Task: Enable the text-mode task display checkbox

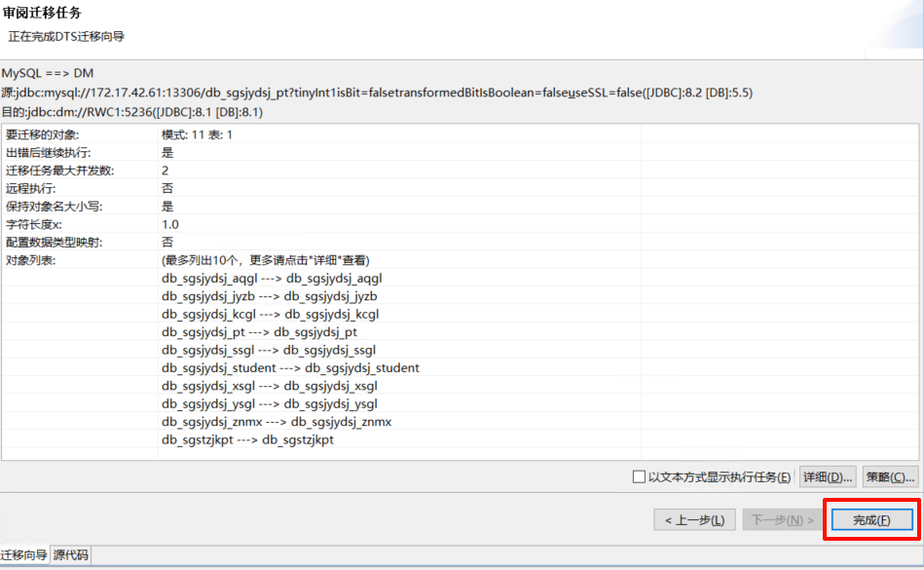Action: click(x=639, y=477)
